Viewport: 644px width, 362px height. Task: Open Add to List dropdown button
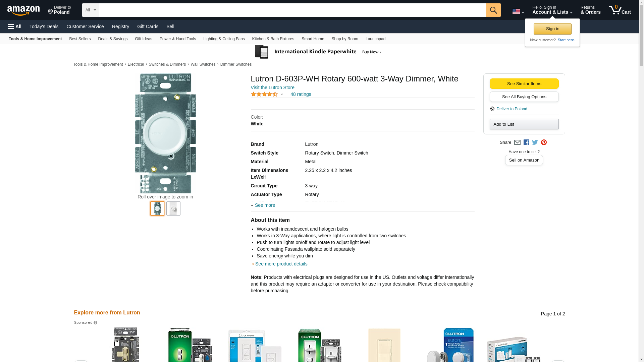coord(524,124)
